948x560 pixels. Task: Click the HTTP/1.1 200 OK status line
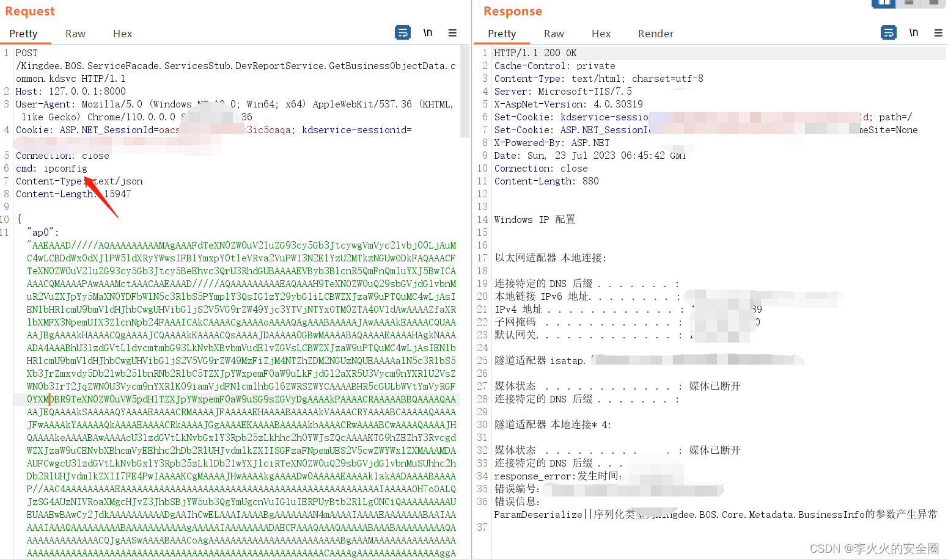click(535, 53)
